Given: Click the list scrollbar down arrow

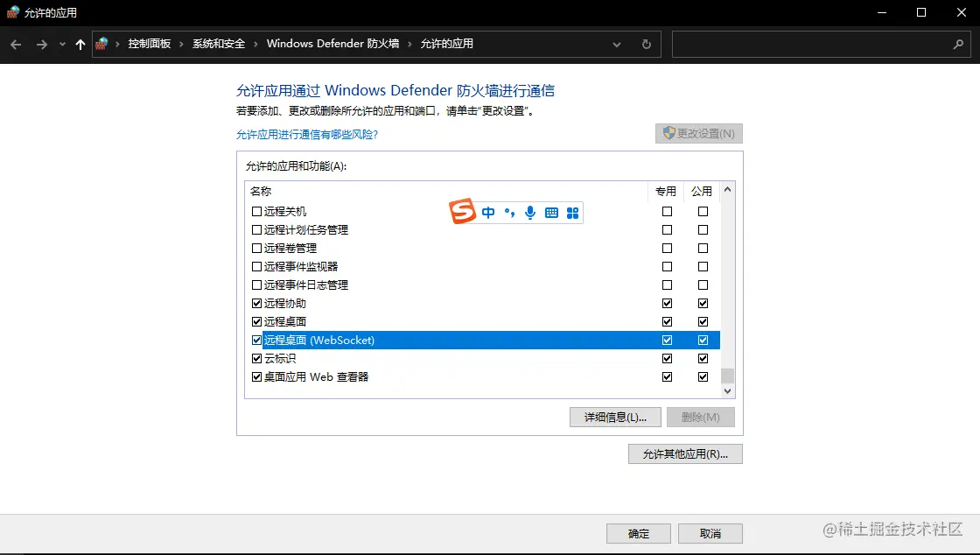Looking at the screenshot, I should [727, 390].
